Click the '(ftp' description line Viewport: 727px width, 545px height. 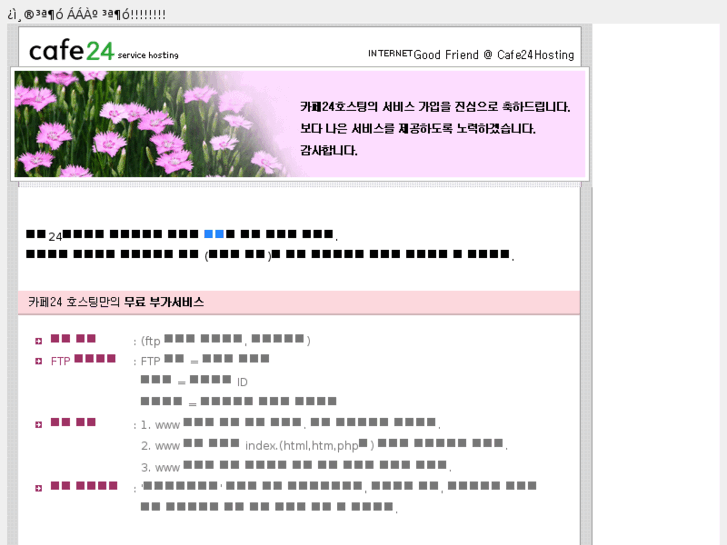[226, 340]
